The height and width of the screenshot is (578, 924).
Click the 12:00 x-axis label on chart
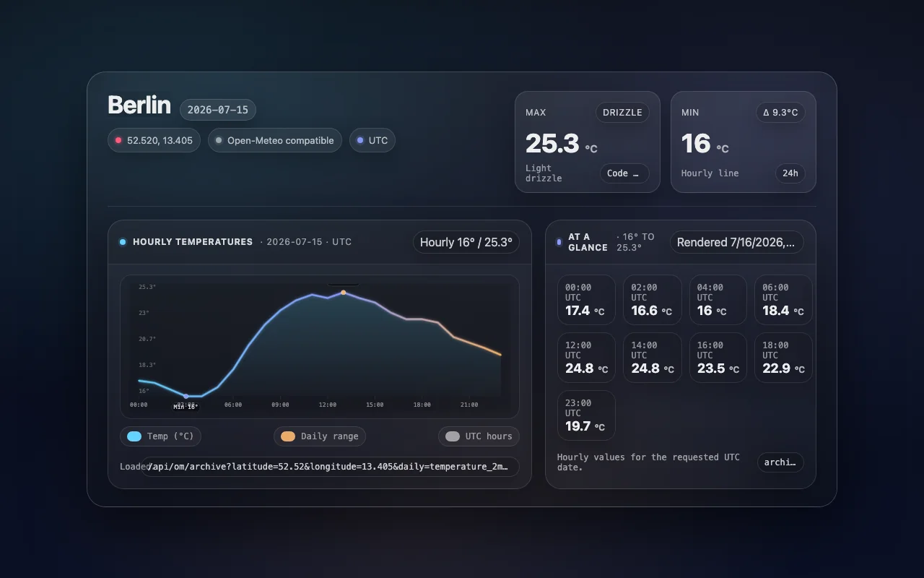coord(328,405)
